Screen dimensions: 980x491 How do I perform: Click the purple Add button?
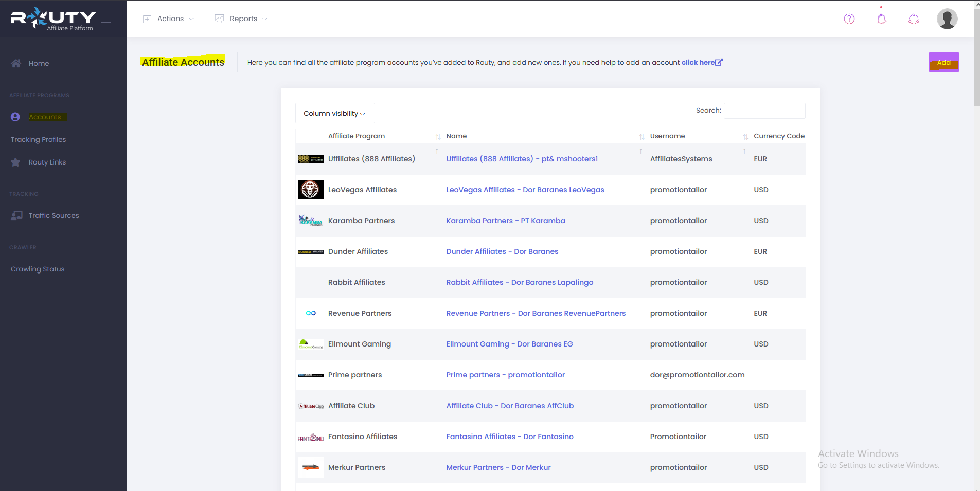point(943,62)
